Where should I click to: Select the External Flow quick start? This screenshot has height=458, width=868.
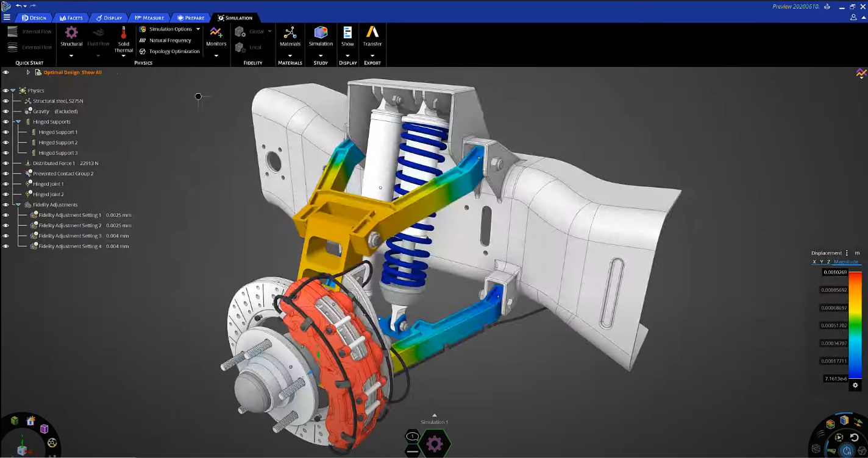(x=29, y=47)
